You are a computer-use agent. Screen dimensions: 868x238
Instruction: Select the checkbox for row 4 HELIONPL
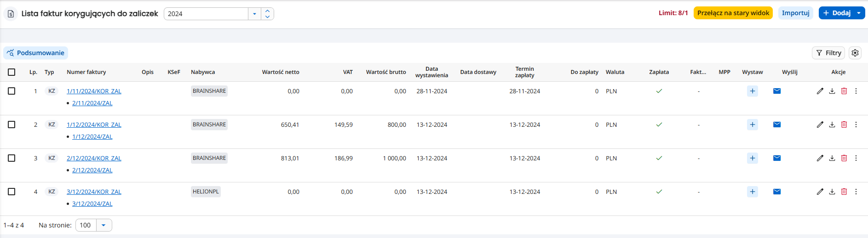coord(11,192)
